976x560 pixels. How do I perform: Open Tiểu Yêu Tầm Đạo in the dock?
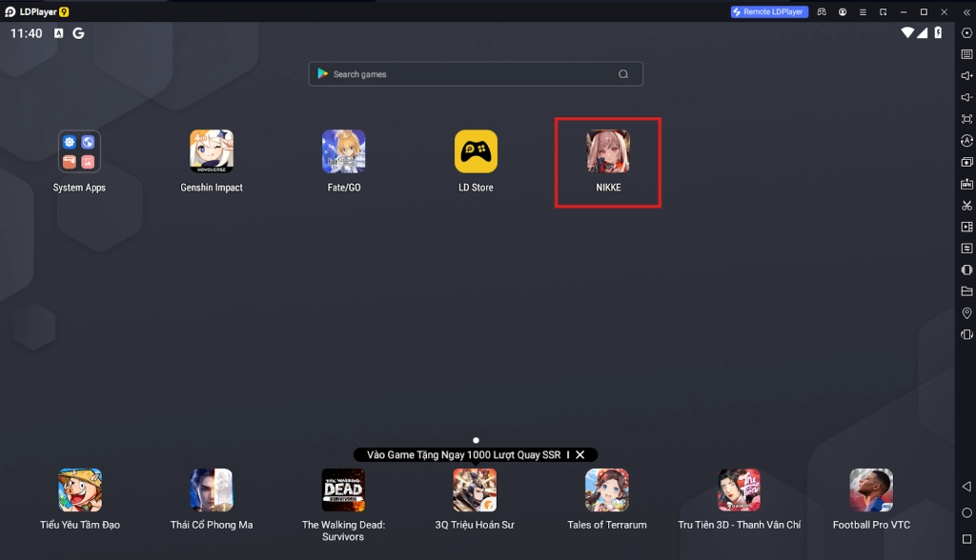tap(80, 499)
